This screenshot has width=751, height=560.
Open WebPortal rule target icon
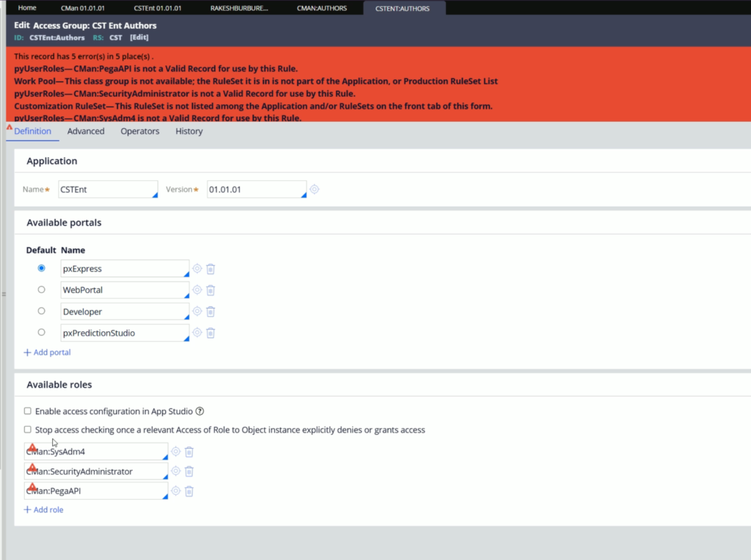pos(197,290)
